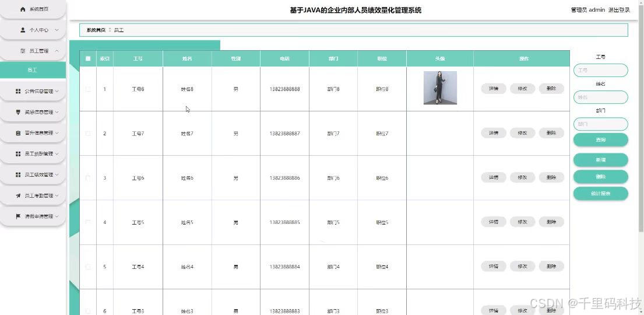Click the grid icon beside 员工薪酬管理
Screen dimensions: 644x315
[18, 154]
